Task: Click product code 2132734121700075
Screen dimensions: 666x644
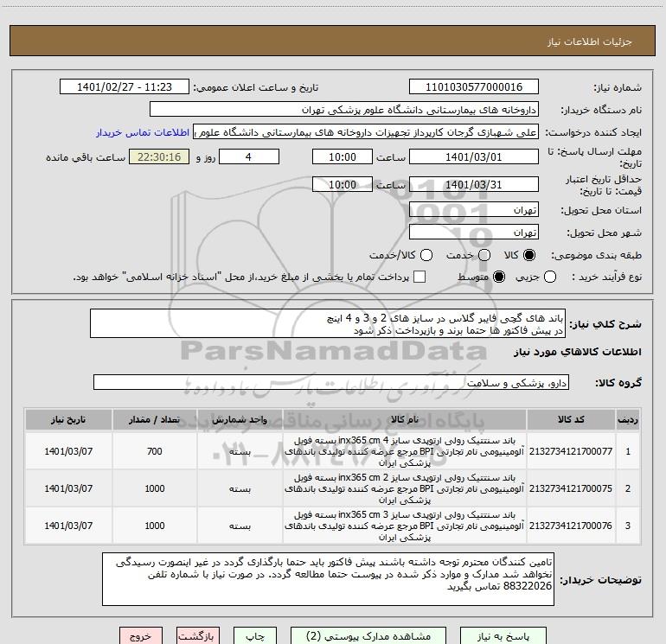Action: [x=571, y=488]
